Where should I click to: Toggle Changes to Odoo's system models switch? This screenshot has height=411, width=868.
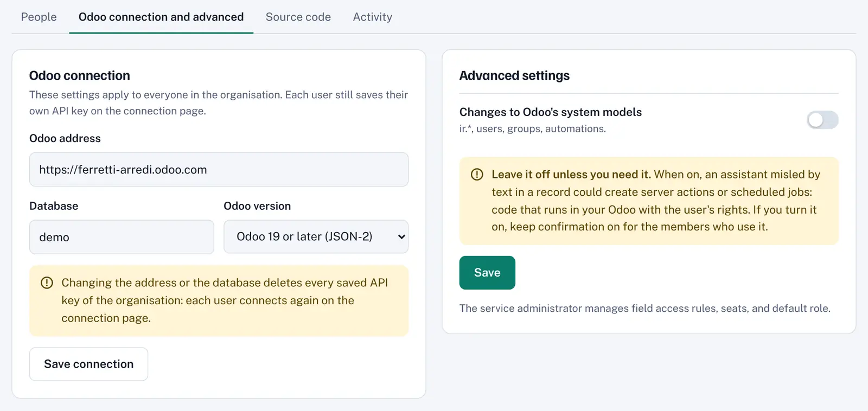point(822,120)
